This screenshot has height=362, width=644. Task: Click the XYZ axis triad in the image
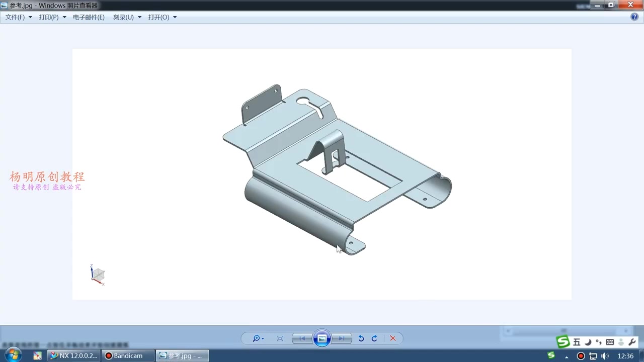(x=97, y=275)
